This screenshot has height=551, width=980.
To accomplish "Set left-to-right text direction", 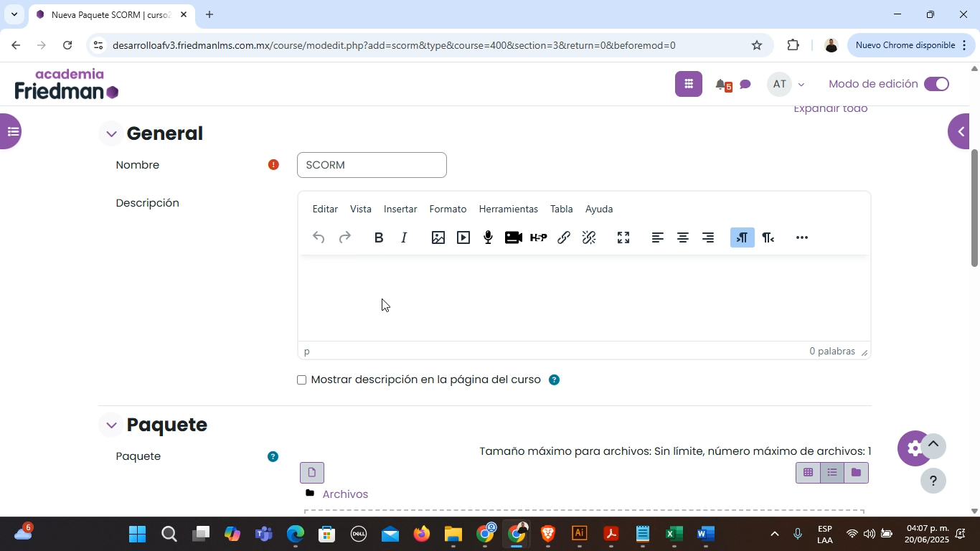I will coord(743,237).
